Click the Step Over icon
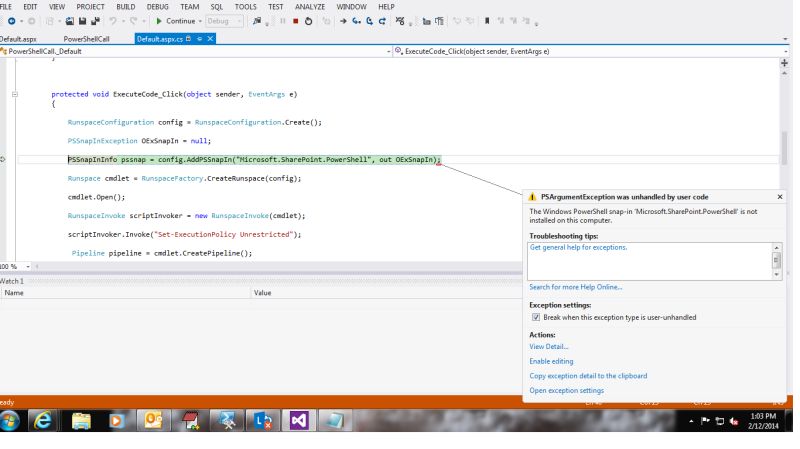800x449 pixels. click(369, 21)
